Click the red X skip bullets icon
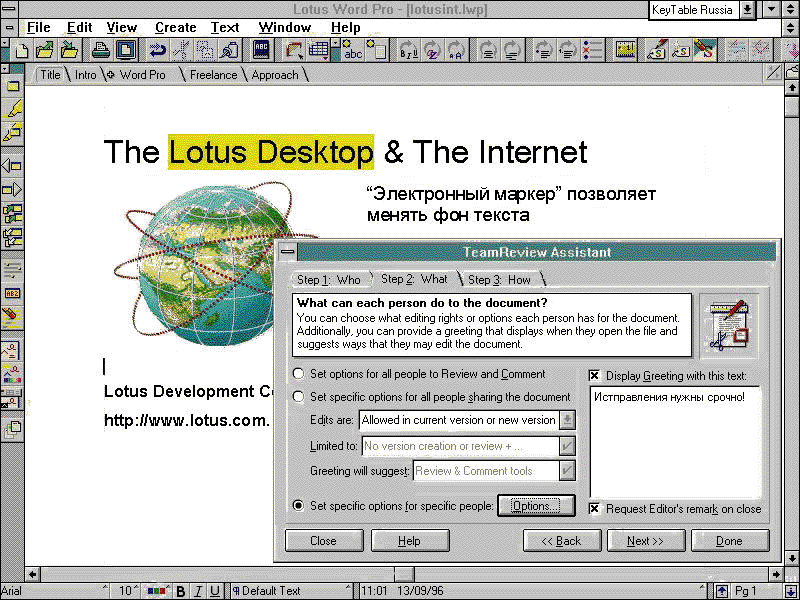800x600 pixels. point(592,51)
